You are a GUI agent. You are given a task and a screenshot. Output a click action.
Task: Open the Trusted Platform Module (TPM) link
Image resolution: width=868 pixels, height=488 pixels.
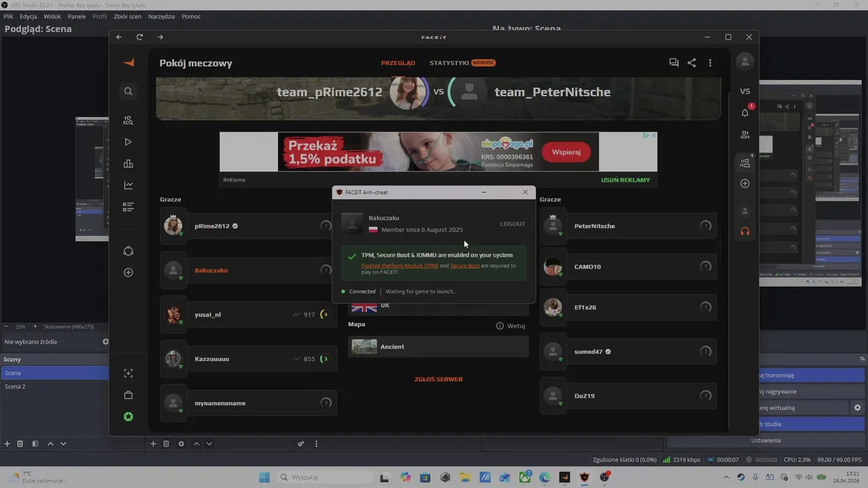(399, 266)
